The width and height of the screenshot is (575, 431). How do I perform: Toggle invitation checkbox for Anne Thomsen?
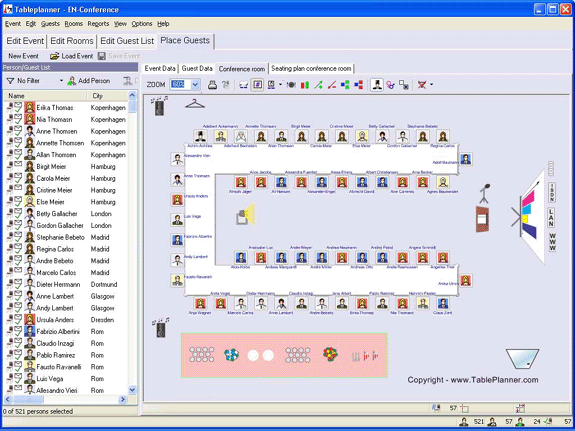coord(18,131)
